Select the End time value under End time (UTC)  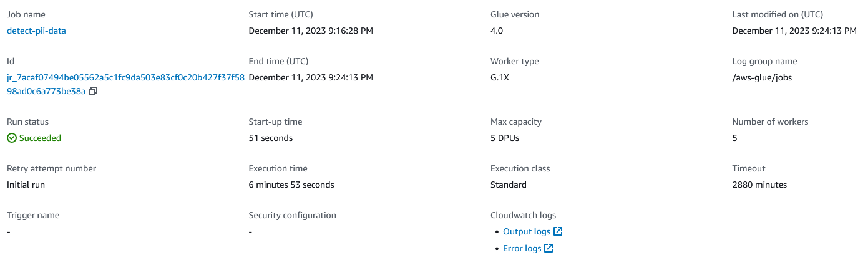[311, 77]
